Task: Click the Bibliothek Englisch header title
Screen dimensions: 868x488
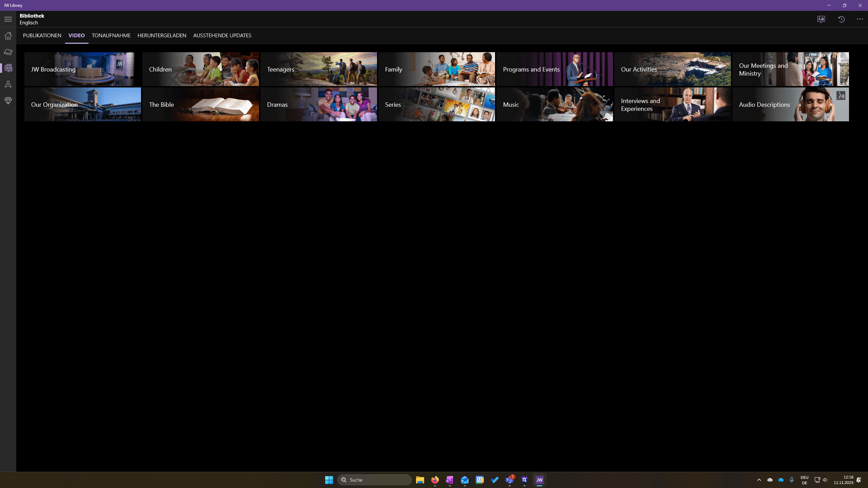Action: [32, 19]
